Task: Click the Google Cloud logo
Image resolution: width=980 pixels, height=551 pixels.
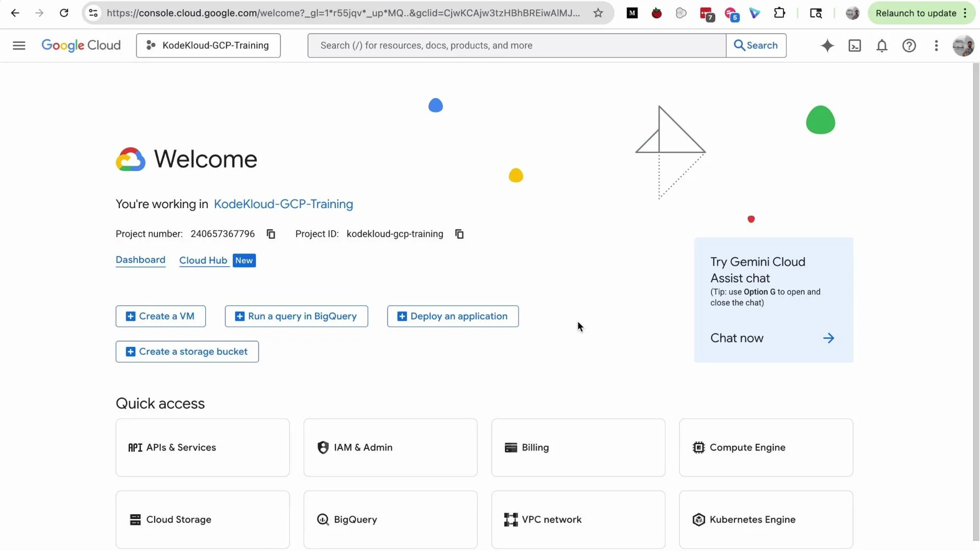Action: 81,45
